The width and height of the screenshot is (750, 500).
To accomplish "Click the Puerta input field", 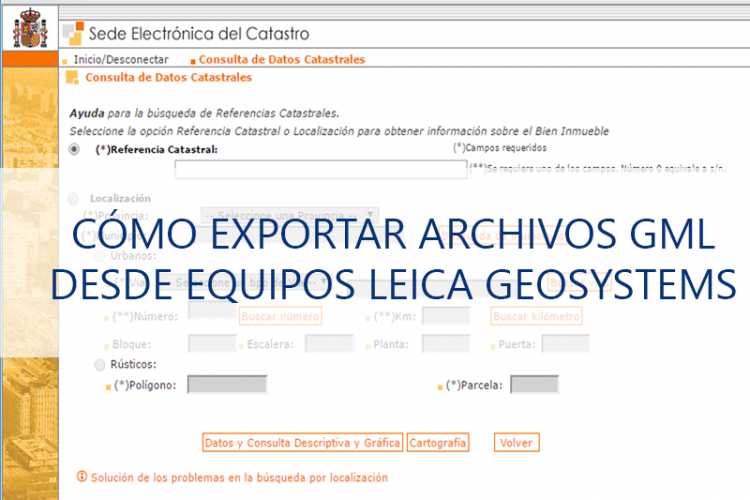I will pyautogui.click(x=565, y=344).
